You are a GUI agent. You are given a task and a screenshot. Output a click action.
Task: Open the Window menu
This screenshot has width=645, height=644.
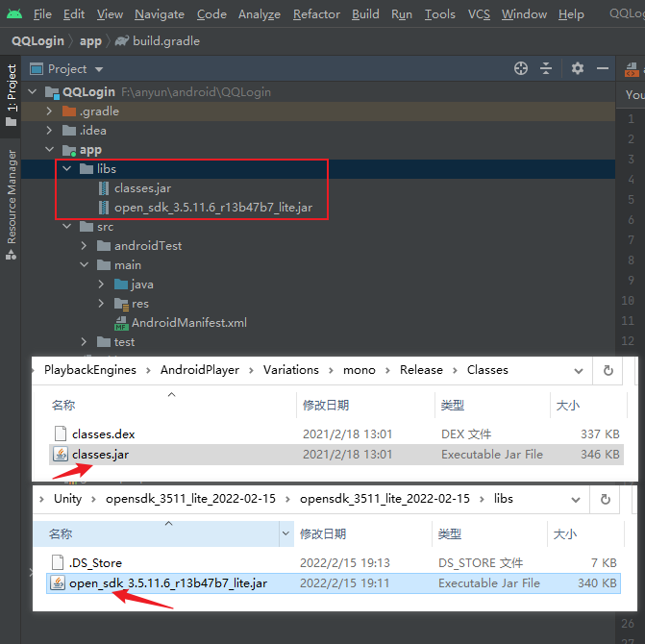tap(524, 14)
